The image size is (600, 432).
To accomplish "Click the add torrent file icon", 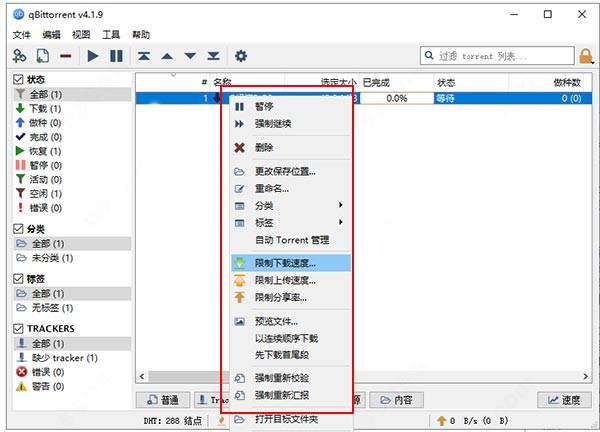I will (x=42, y=56).
